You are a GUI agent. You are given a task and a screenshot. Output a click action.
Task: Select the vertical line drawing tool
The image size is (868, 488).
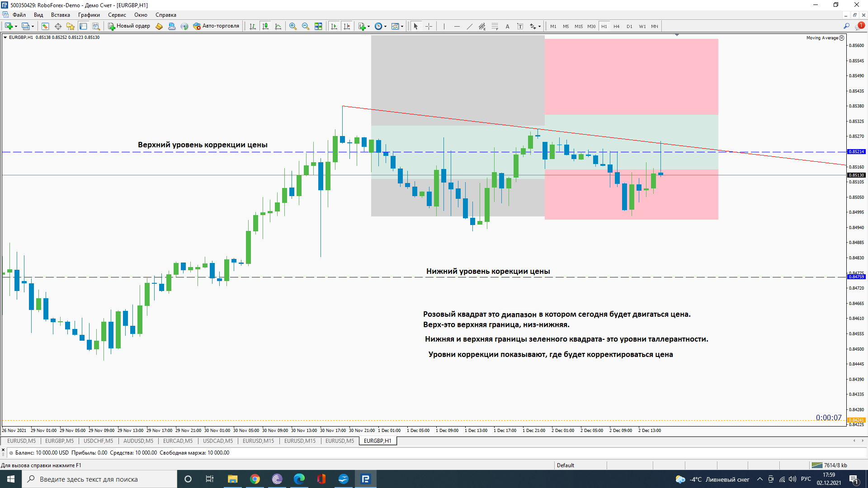pyautogui.click(x=444, y=26)
